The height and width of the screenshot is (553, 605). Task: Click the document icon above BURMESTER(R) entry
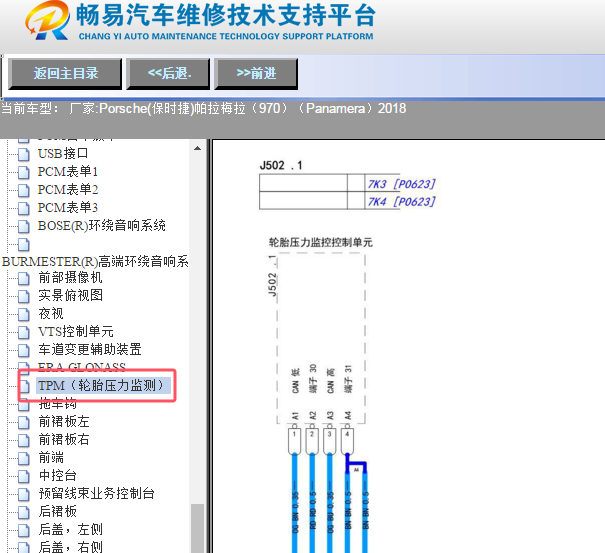click(x=24, y=244)
